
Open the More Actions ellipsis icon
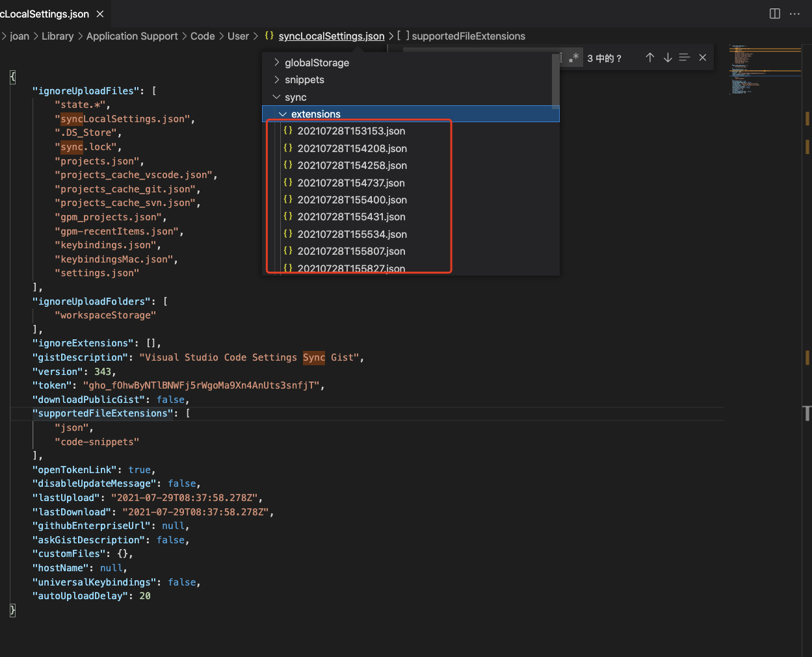click(x=795, y=13)
